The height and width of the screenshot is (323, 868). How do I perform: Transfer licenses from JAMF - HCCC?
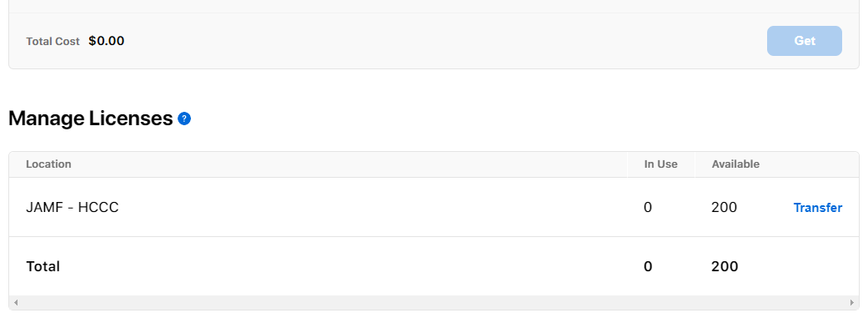pos(818,208)
